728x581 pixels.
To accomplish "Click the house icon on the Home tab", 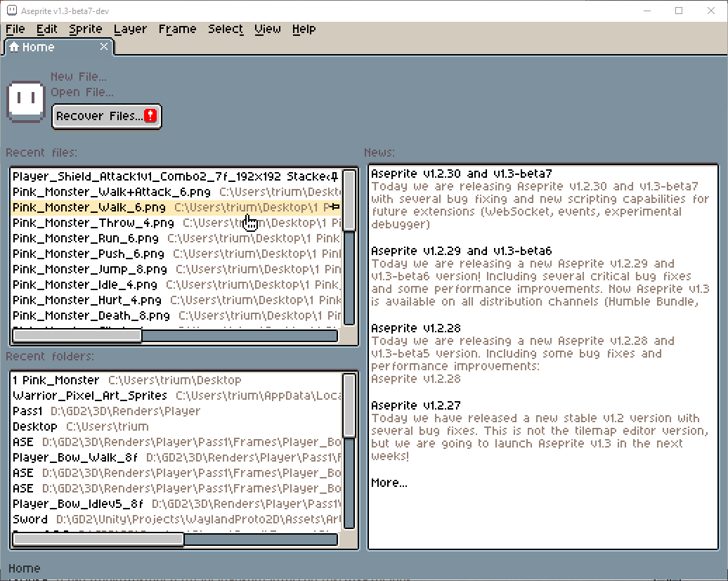I will click(x=14, y=47).
